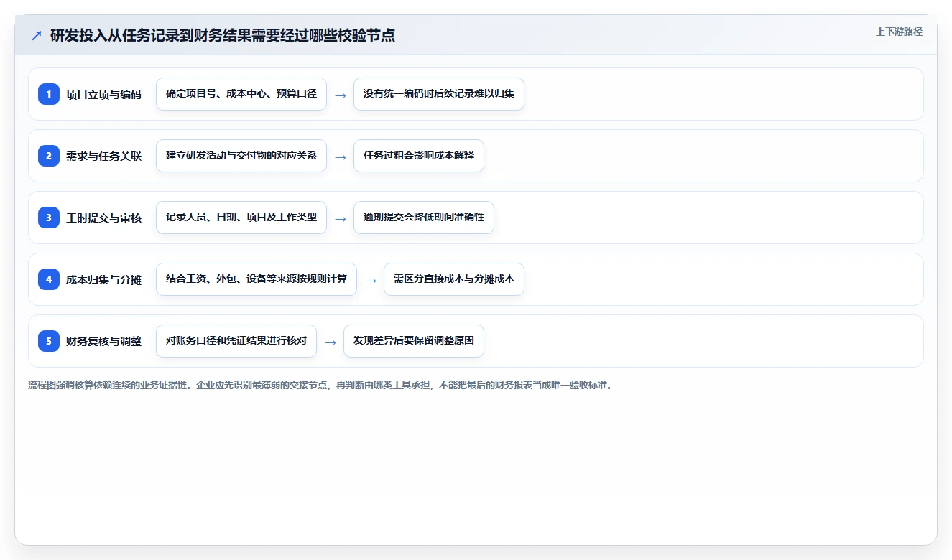Select the 需区分直接成本与分摊成本 box
The width and height of the screenshot is (952, 560).
pos(454,279)
